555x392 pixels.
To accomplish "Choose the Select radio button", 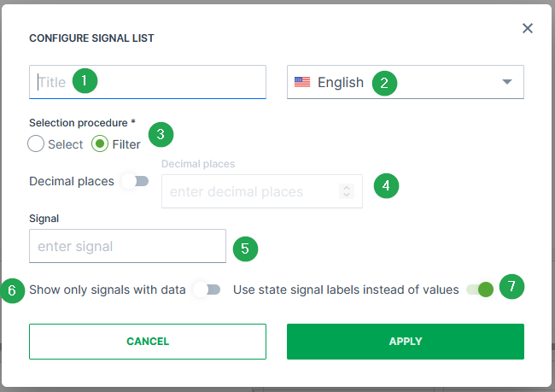I will point(36,144).
